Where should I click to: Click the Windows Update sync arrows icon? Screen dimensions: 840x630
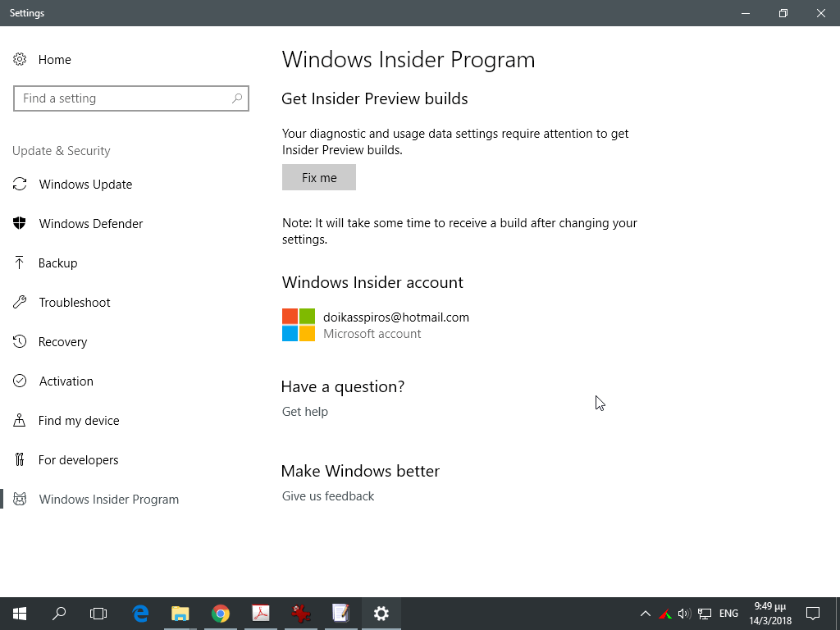point(20,185)
